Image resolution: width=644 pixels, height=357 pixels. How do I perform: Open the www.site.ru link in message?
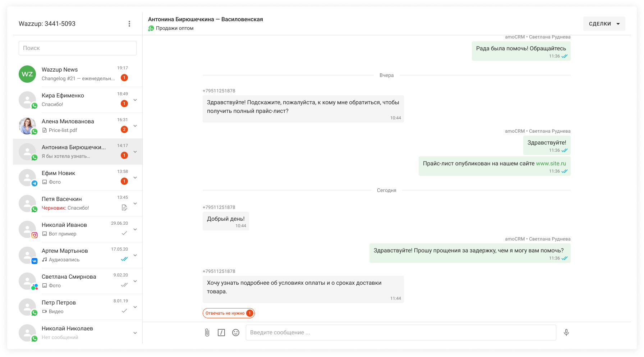[551, 164]
